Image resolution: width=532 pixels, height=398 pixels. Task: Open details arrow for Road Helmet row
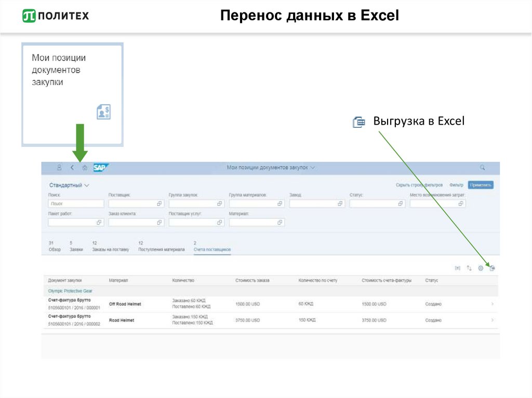point(493,320)
